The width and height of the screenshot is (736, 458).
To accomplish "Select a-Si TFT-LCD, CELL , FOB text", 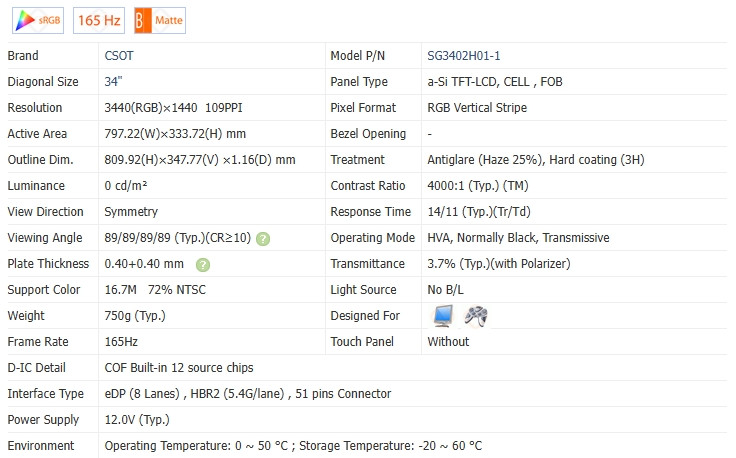I will [495, 82].
